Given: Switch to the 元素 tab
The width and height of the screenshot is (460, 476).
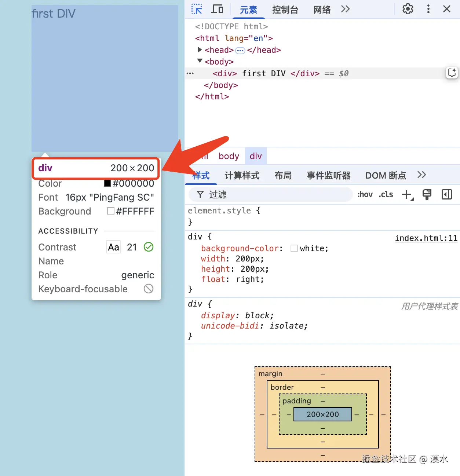Looking at the screenshot, I should pos(248,10).
